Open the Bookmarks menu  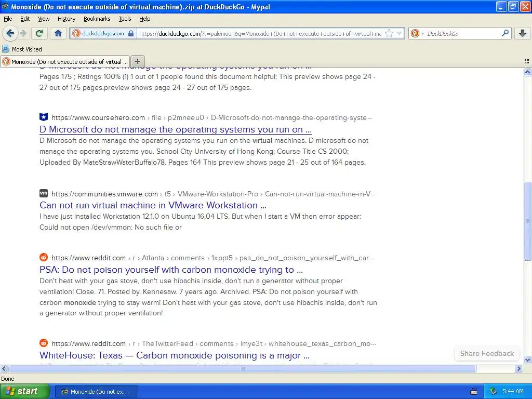(x=97, y=19)
